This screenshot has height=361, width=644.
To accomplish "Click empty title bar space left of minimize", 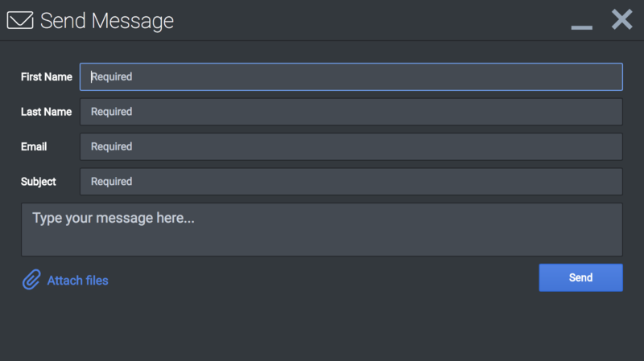I will 369,20.
